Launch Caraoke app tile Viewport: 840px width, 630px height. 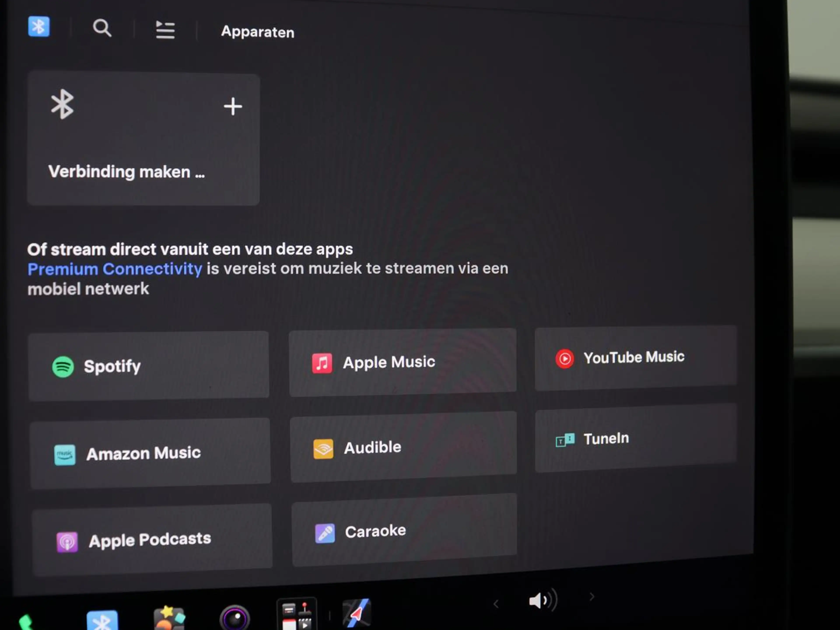point(404,530)
